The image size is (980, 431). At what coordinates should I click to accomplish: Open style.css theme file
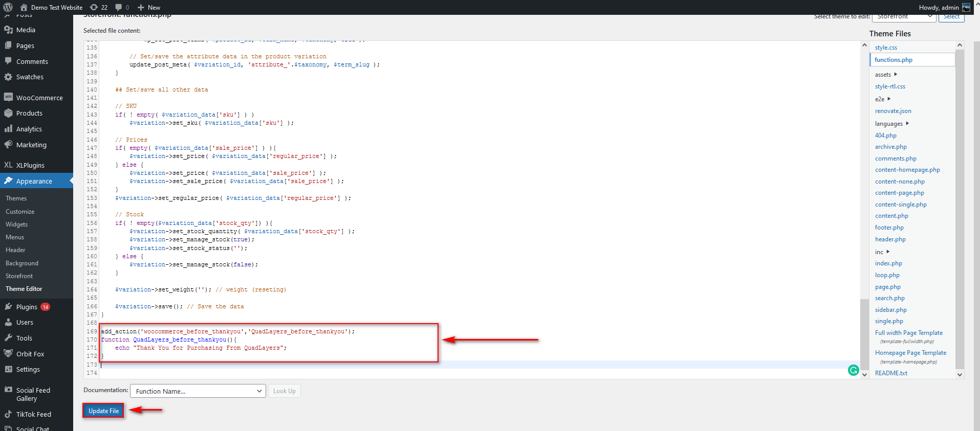point(886,48)
